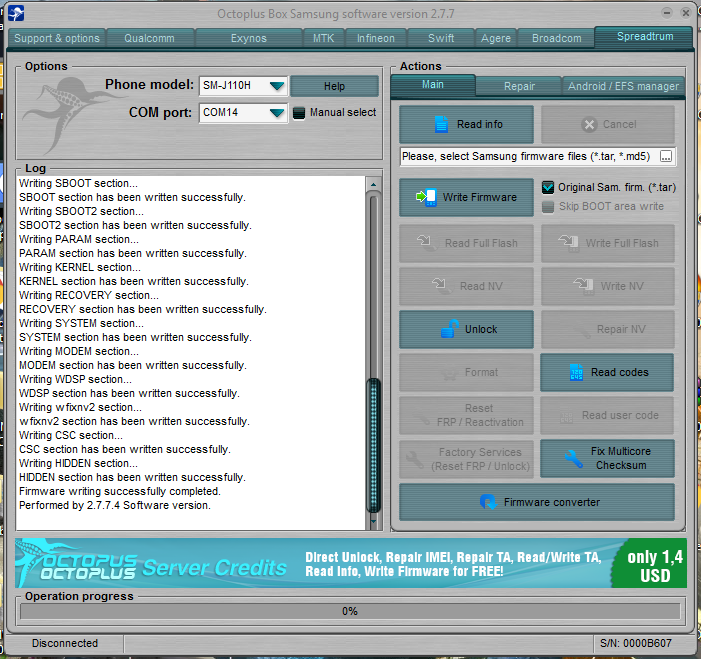
Task: Open Android / EFS manager tab
Action: 623,86
